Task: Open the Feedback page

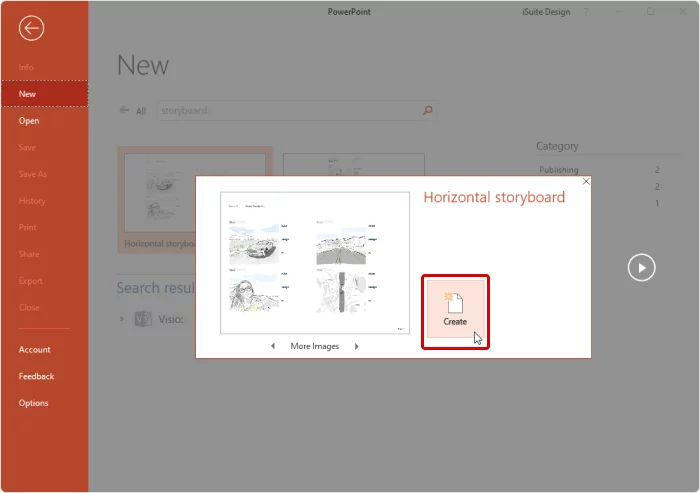Action: point(36,376)
